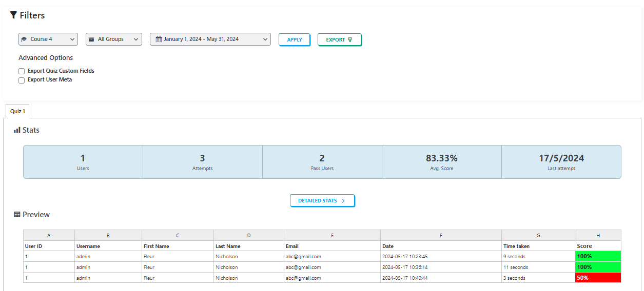Open the date range dropdown
This screenshot has height=291, width=644.
coord(210,39)
